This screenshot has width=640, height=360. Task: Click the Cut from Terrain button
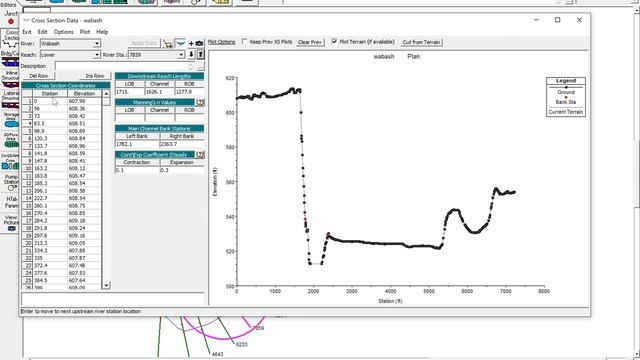pyautogui.click(x=421, y=42)
